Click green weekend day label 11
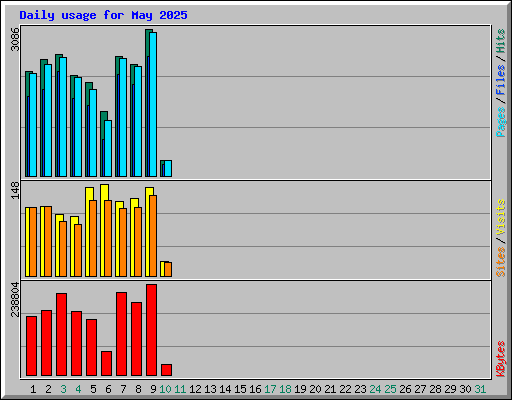The height and width of the screenshot is (400, 512). [180, 389]
